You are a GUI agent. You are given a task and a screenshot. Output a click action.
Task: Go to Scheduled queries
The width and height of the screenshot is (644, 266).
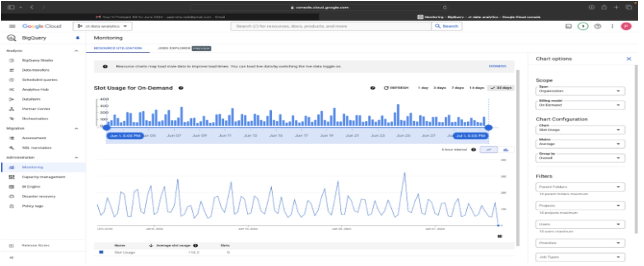[x=40, y=80]
